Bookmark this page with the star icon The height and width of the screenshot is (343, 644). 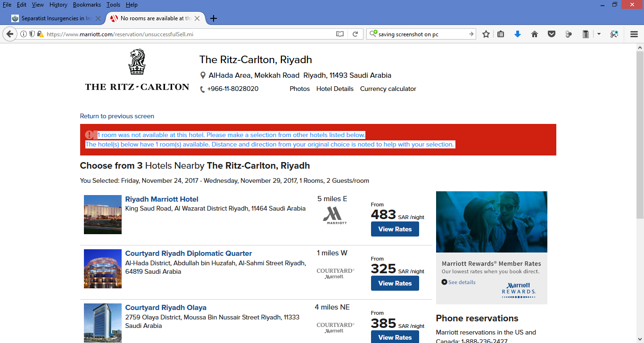tap(486, 34)
